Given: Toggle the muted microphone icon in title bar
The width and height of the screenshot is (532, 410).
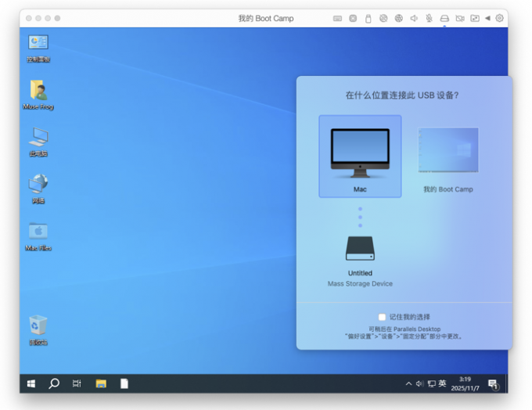Looking at the screenshot, I should [430, 18].
